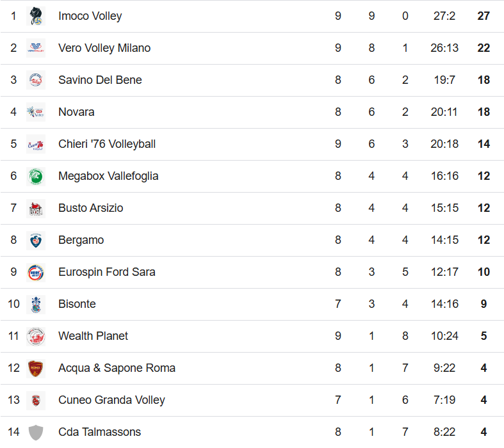Click the Busto Arsizio team crest
The width and height of the screenshot is (504, 448).
pos(36,208)
